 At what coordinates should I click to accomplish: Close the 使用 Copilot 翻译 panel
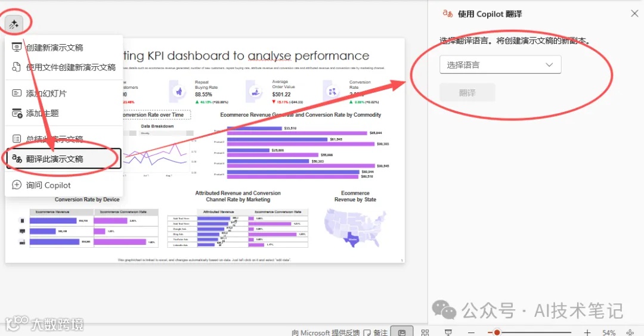pyautogui.click(x=634, y=14)
